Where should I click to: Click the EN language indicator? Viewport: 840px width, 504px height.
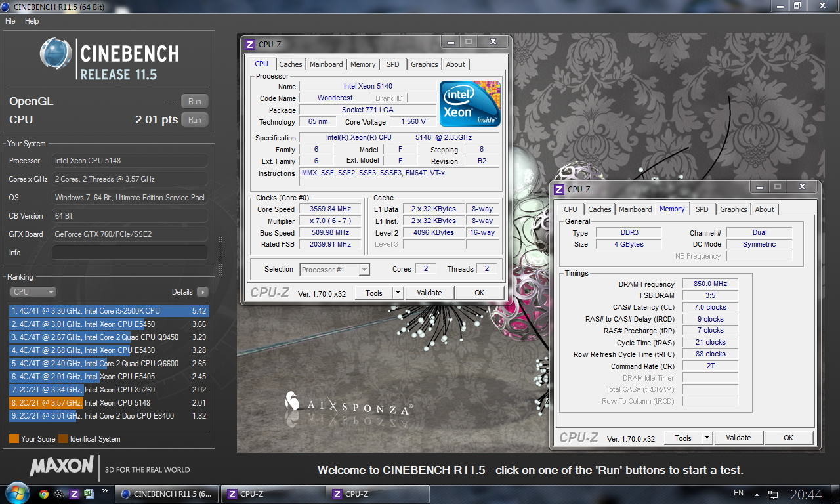[x=738, y=493]
